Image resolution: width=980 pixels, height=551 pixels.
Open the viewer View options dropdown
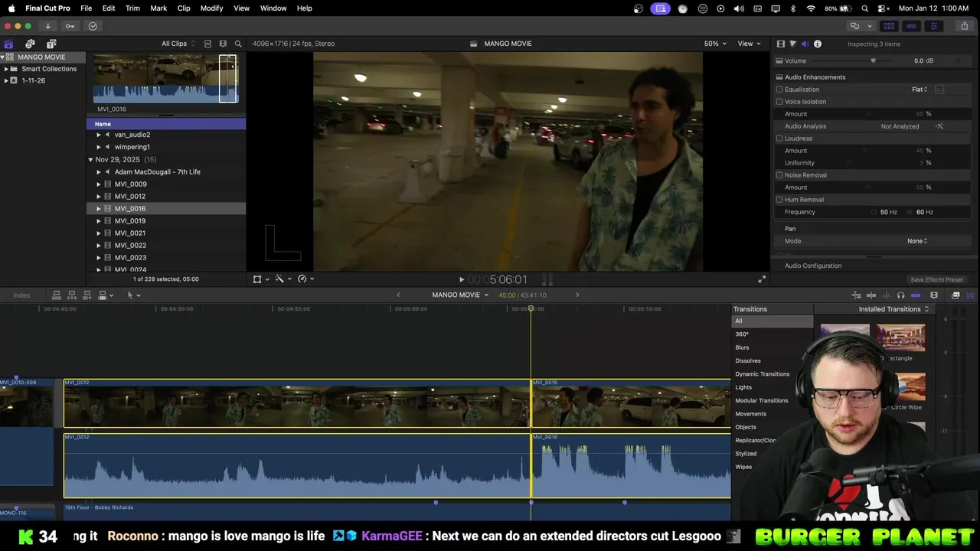coord(749,44)
